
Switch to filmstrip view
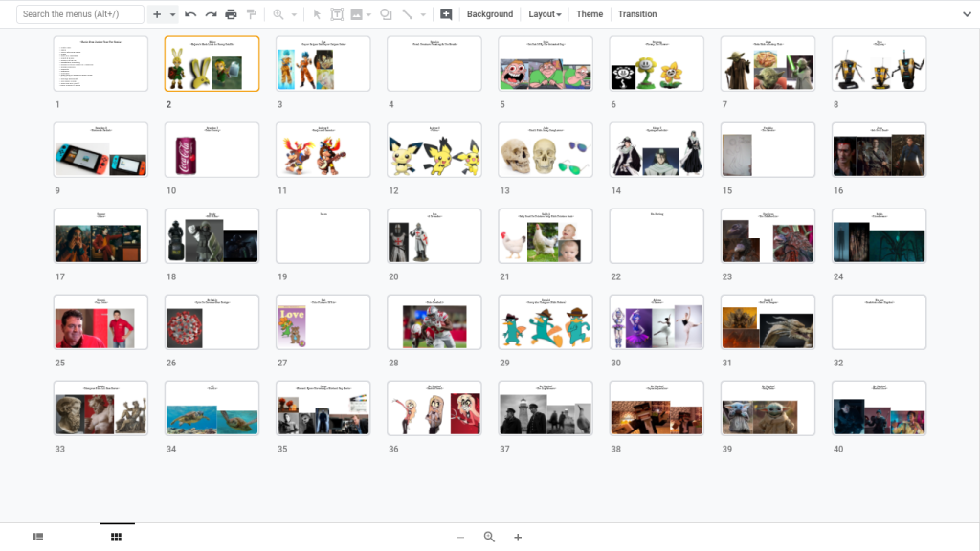pyautogui.click(x=38, y=538)
